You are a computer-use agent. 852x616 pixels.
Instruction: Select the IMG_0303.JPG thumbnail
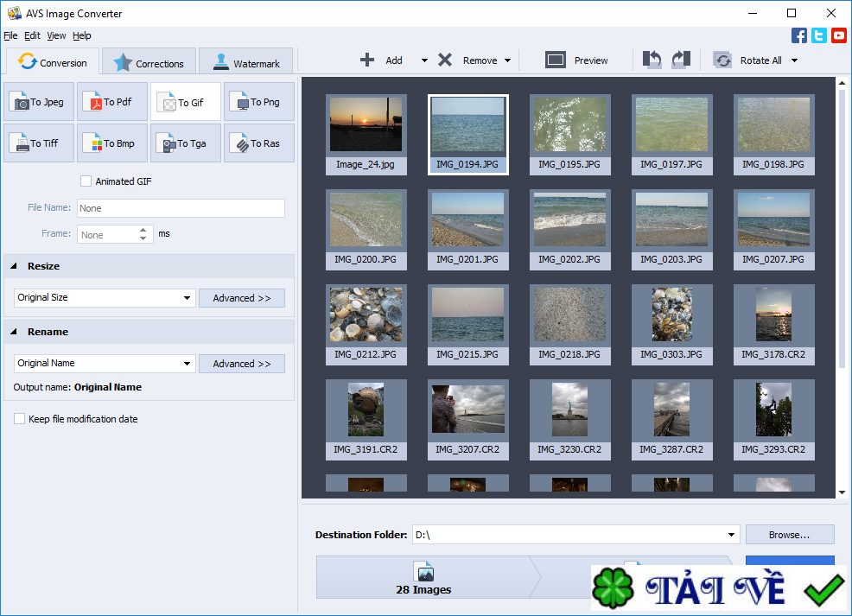(671, 325)
